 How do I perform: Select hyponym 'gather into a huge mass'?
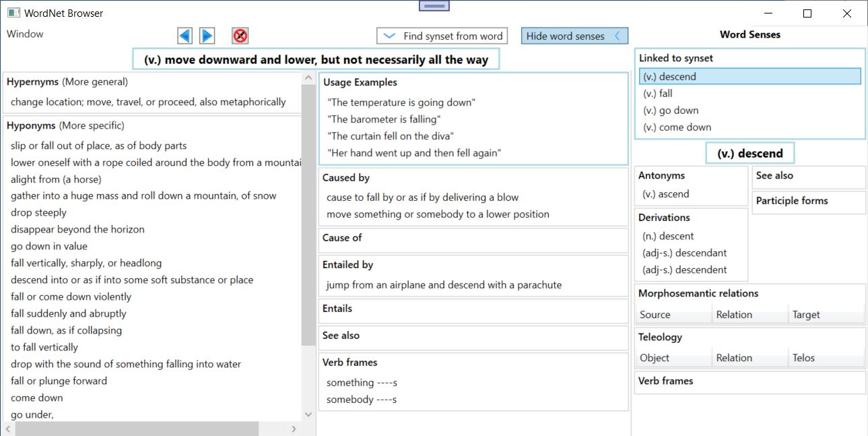(143, 196)
